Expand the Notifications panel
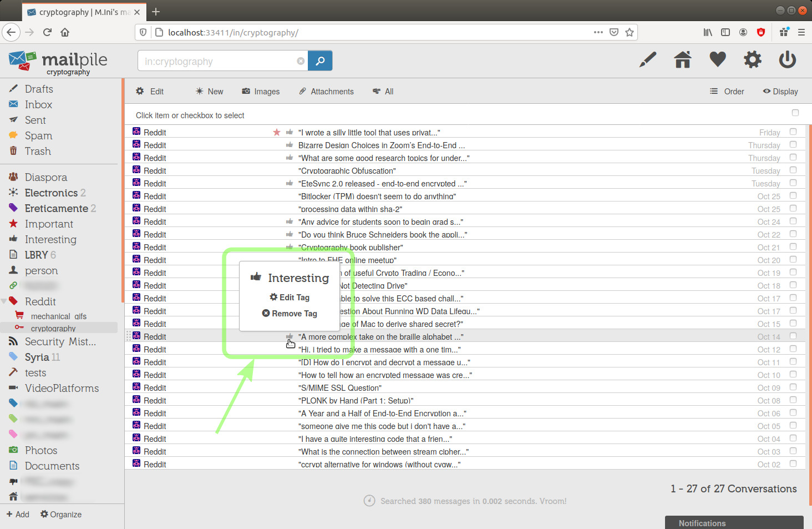Image resolution: width=812 pixels, height=529 pixels. pos(734,523)
